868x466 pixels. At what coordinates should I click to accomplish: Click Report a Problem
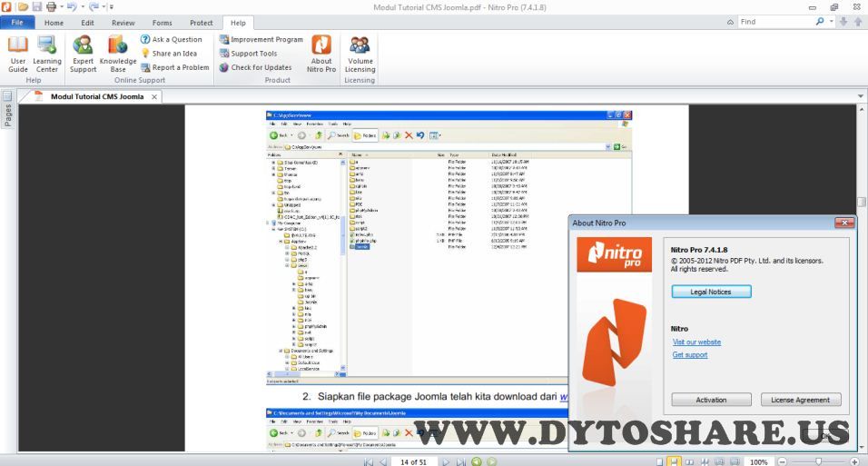click(175, 67)
